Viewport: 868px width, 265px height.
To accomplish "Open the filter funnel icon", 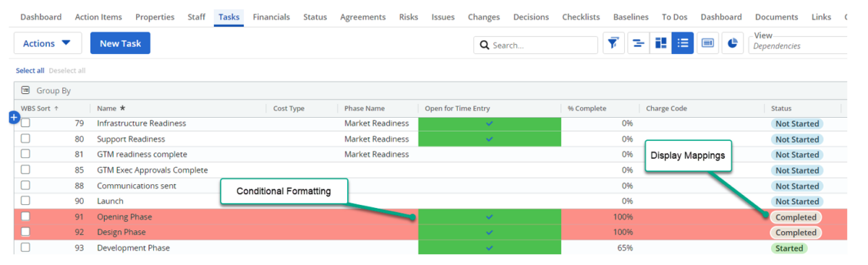I will (613, 43).
